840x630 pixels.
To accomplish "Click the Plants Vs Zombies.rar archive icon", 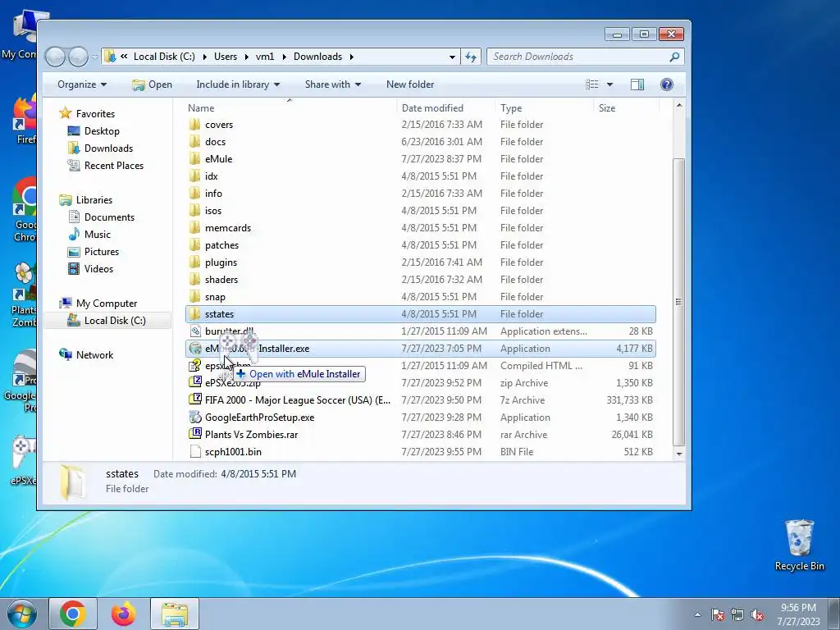I will coord(195,435).
